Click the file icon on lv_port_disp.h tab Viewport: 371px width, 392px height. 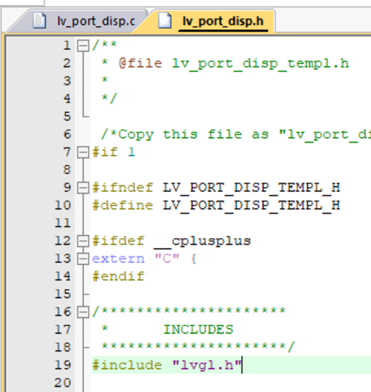164,21
